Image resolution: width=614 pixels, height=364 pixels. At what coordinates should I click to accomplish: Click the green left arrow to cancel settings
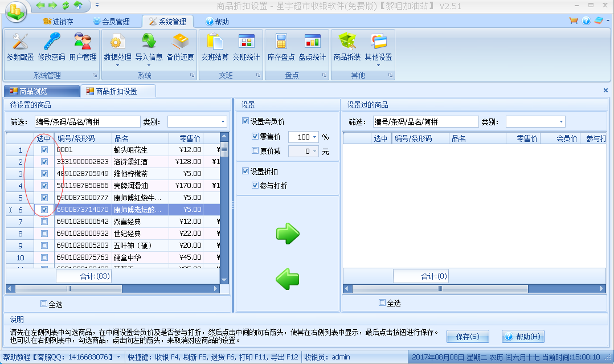(288, 279)
